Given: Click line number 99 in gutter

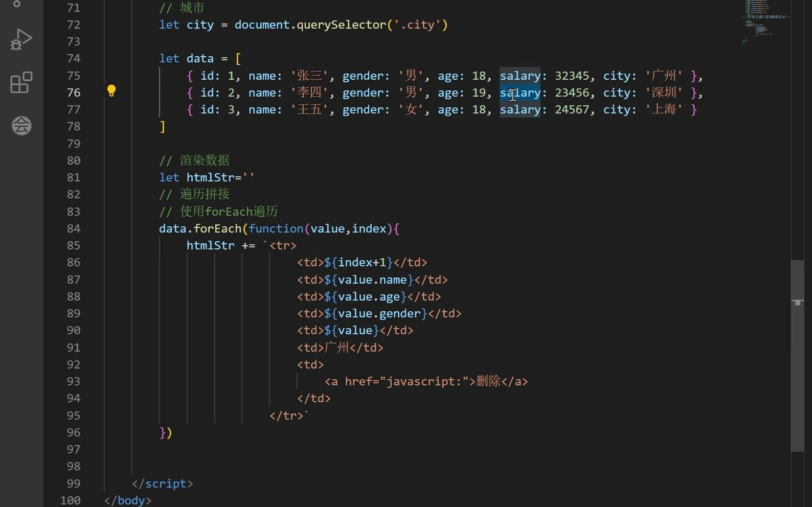Looking at the screenshot, I should tap(74, 483).
